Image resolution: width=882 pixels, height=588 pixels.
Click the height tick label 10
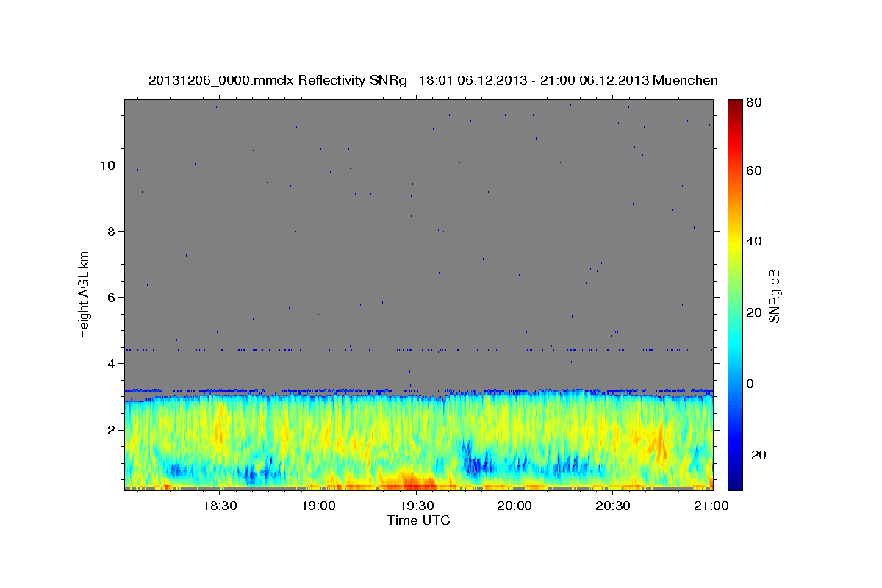[108, 165]
